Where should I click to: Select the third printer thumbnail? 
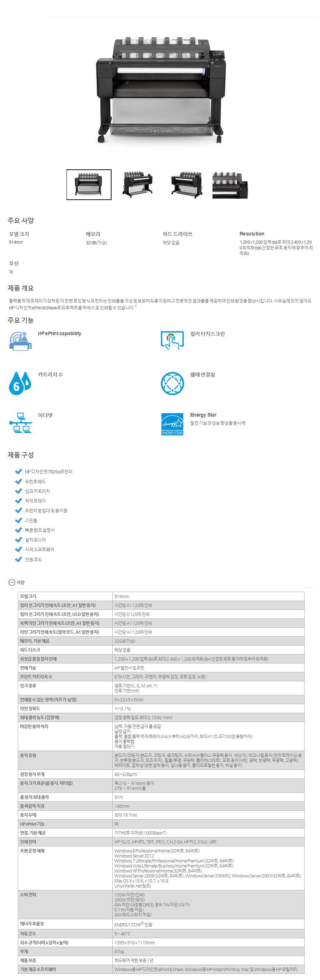[186, 184]
